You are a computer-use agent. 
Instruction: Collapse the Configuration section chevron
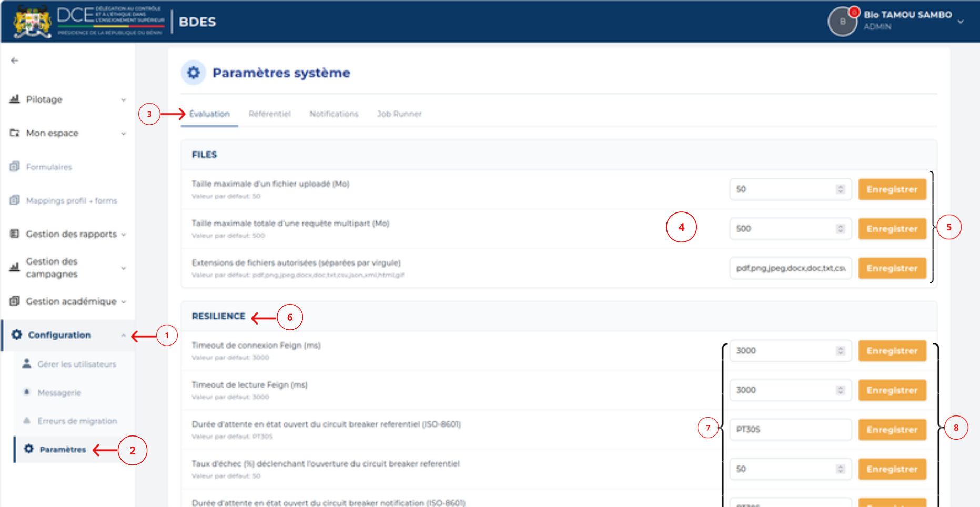tap(124, 336)
